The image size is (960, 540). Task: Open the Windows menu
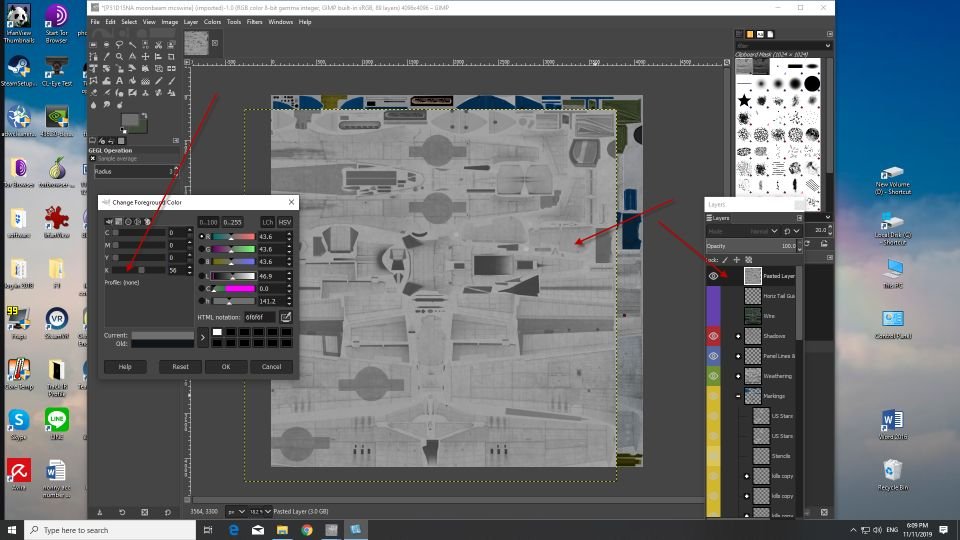(x=280, y=22)
